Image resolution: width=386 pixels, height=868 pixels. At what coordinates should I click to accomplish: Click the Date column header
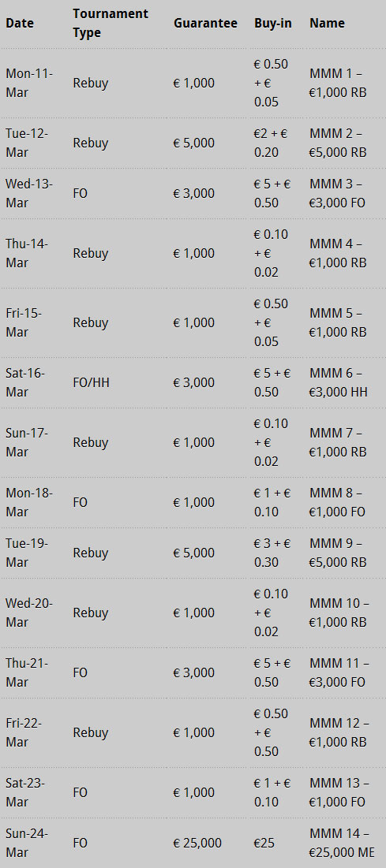coord(20,23)
